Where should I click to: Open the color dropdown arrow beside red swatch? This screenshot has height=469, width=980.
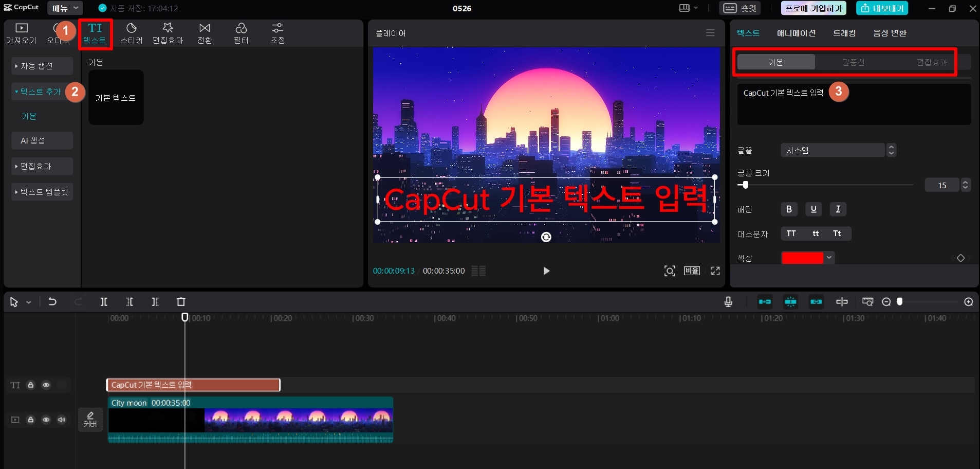pos(829,258)
